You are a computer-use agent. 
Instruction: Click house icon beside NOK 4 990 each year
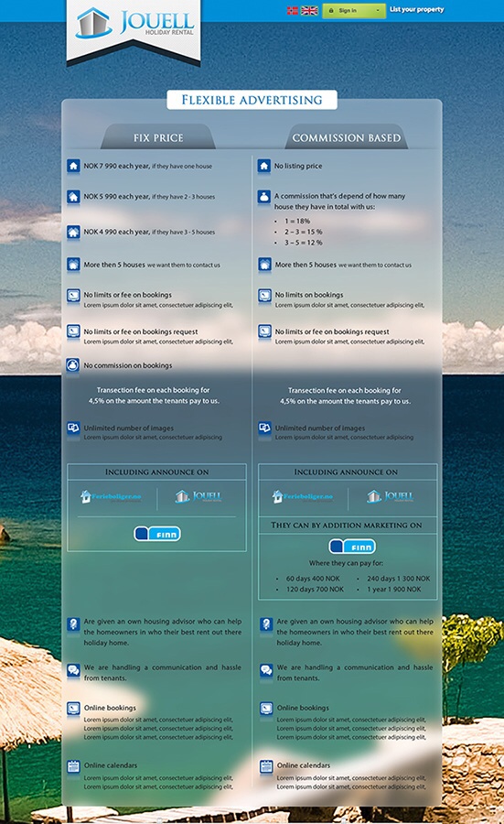pyautogui.click(x=73, y=232)
